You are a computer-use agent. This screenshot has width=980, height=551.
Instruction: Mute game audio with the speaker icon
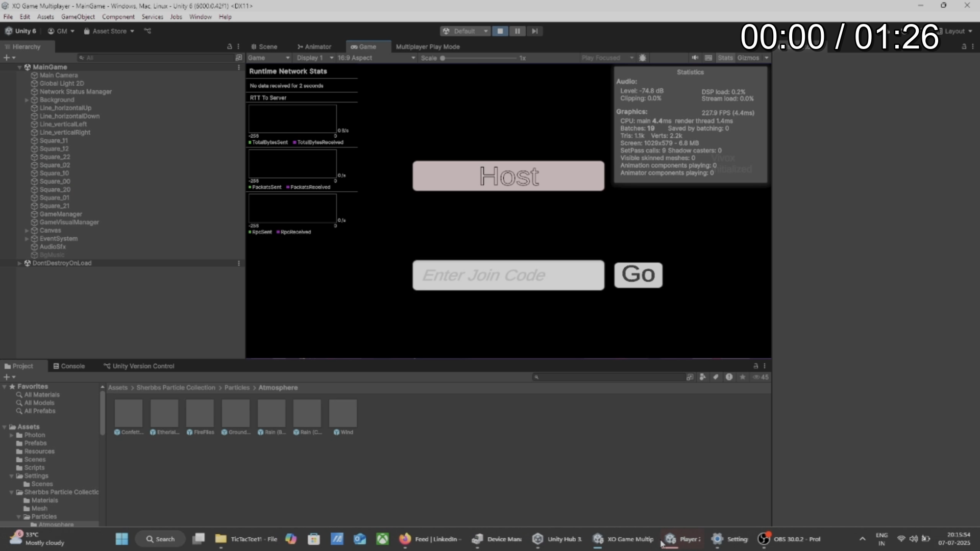pyautogui.click(x=695, y=58)
